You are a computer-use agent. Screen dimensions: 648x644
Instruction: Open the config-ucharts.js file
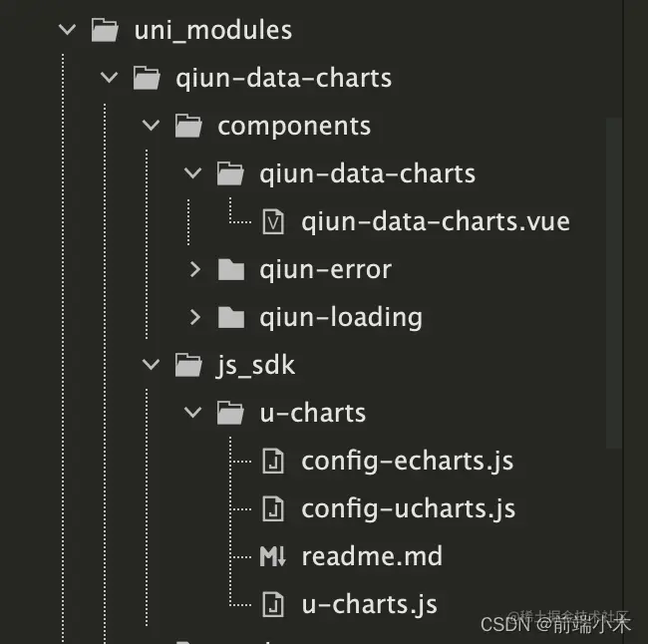coord(409,508)
